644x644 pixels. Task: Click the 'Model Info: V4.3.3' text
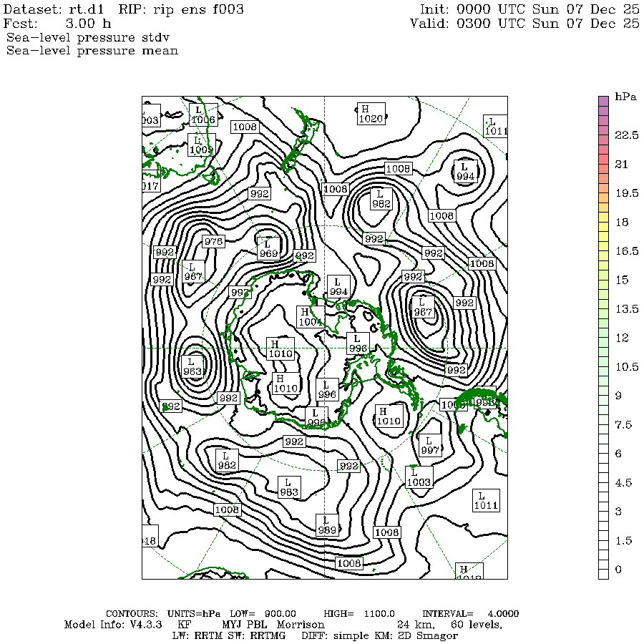[113, 625]
